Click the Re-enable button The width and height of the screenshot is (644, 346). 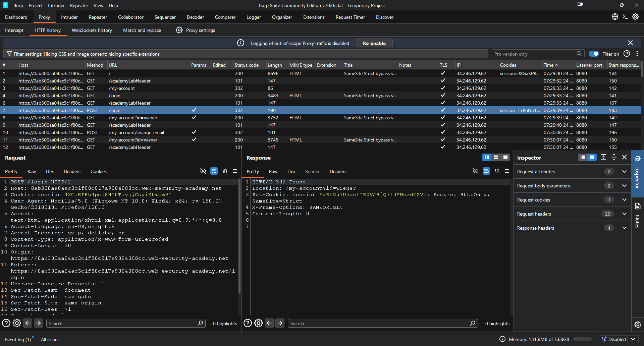(374, 43)
